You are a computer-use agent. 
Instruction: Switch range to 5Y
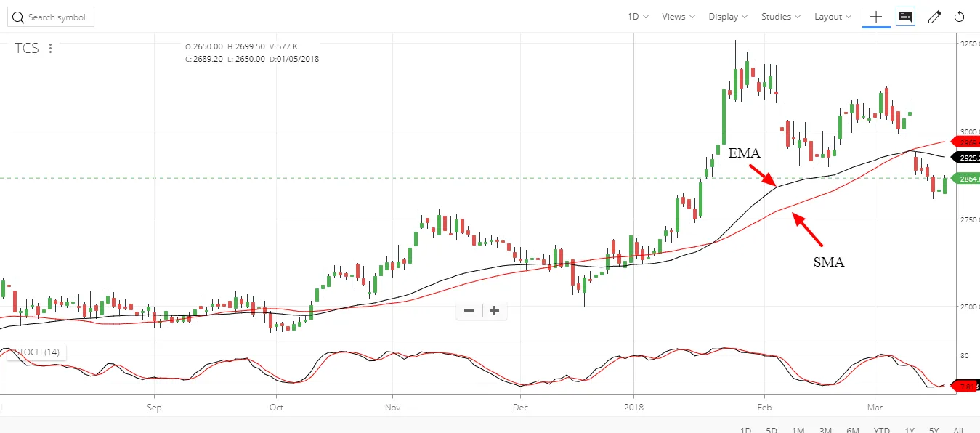tap(934, 430)
